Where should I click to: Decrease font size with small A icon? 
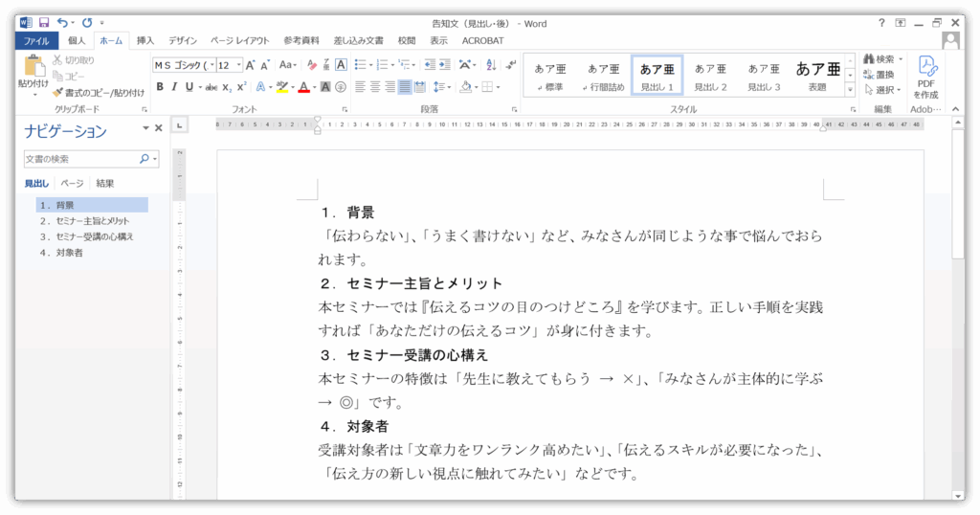tap(265, 65)
